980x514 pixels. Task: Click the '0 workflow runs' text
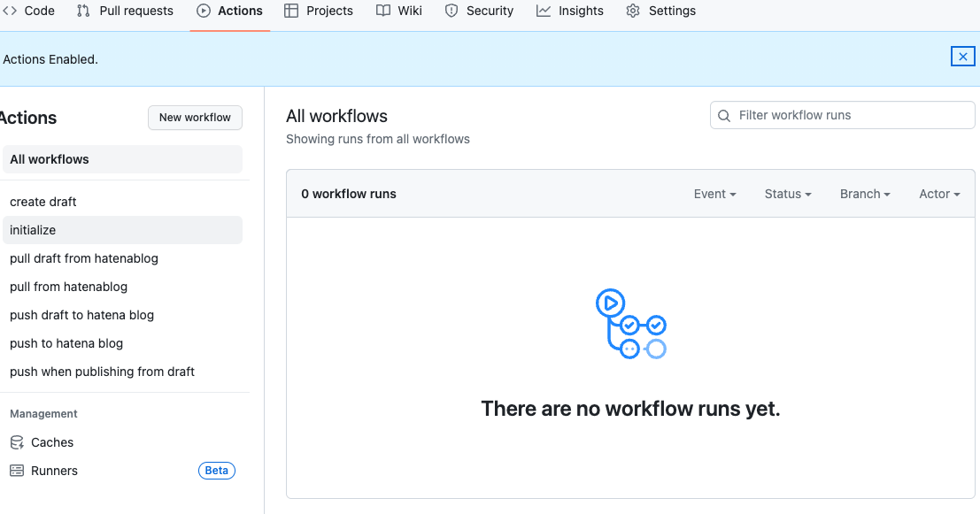(x=349, y=194)
